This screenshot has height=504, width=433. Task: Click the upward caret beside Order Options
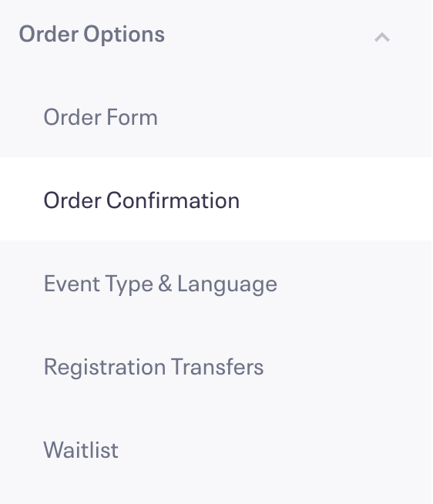(x=382, y=37)
